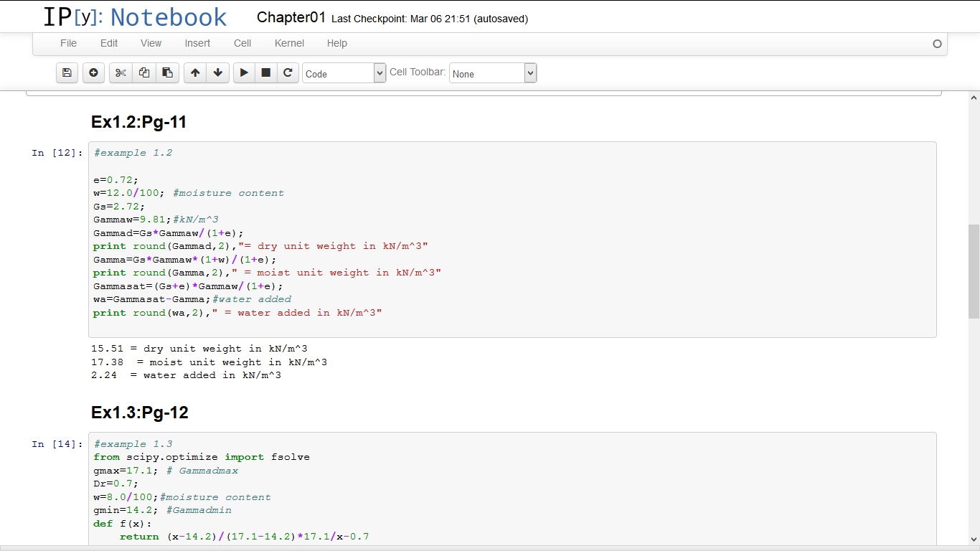This screenshot has width=980, height=551.
Task: Open the Insert menu
Action: click(197, 43)
